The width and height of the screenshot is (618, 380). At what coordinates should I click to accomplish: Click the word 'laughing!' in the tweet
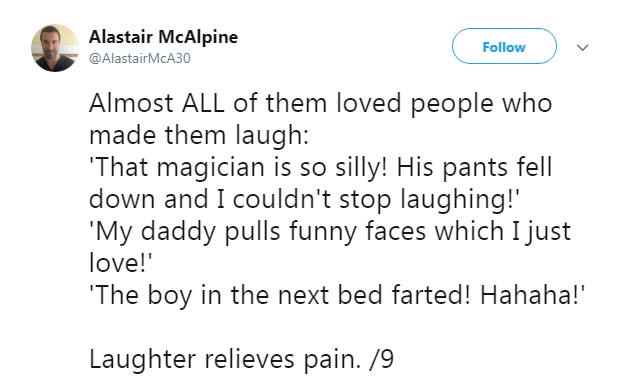point(460,200)
